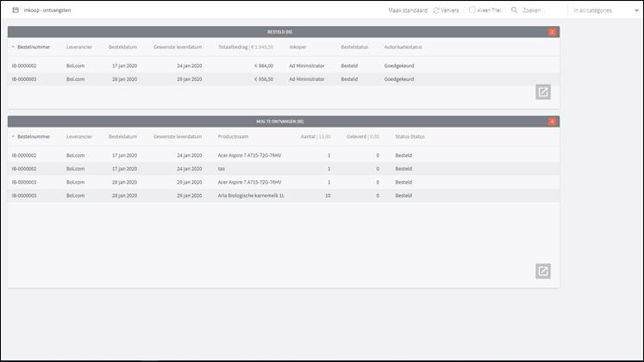Viewport: 644px width, 362px height.
Task: Toggle the Alleen Titel checkbox
Action: coord(472,10)
